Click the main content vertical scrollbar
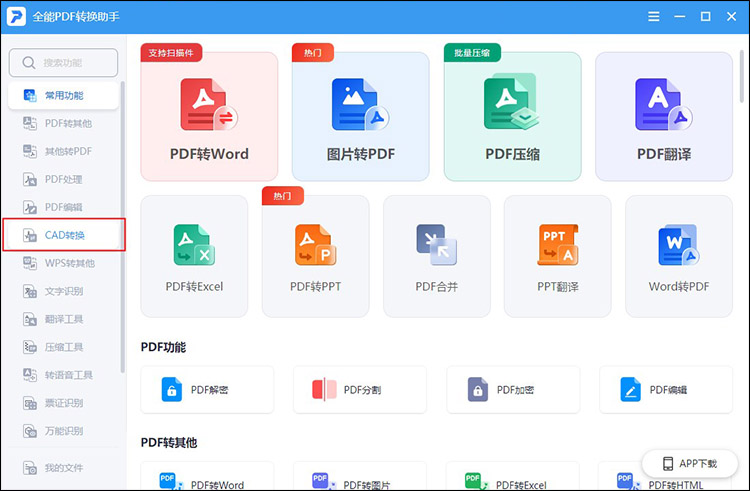Screen dimensions: 750x491 click(x=741, y=76)
